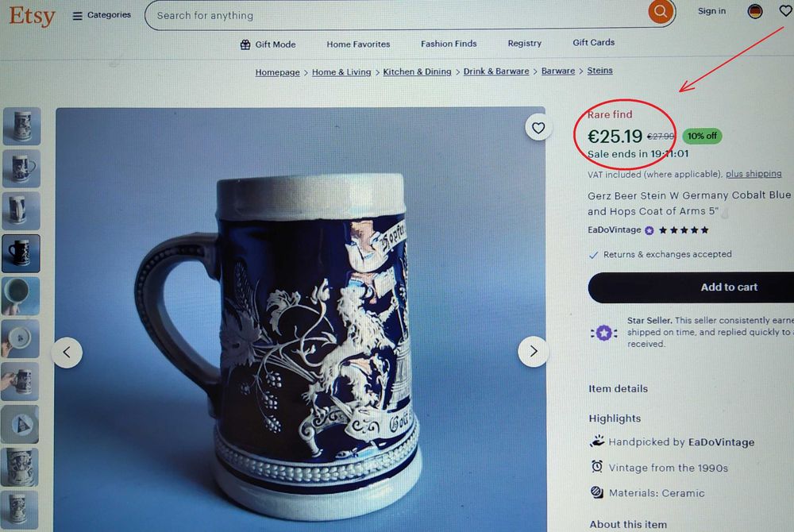Open Home Favorites menu item
Viewport: 794px width, 532px height.
358,44
